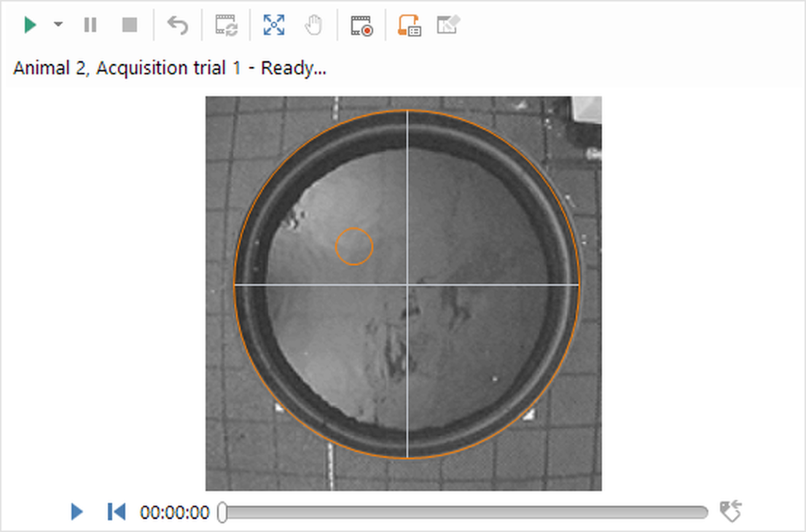The width and height of the screenshot is (806, 532).
Task: Play the video using bottom play button
Action: click(x=77, y=512)
